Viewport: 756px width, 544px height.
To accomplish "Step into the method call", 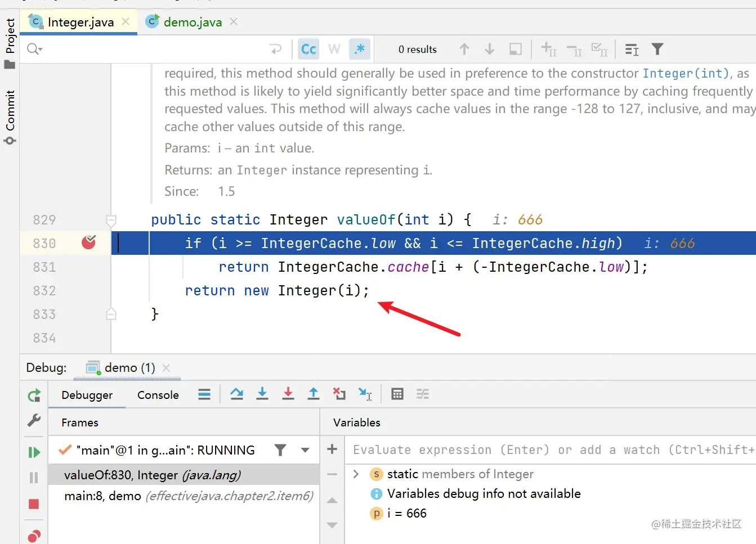I will (262, 394).
